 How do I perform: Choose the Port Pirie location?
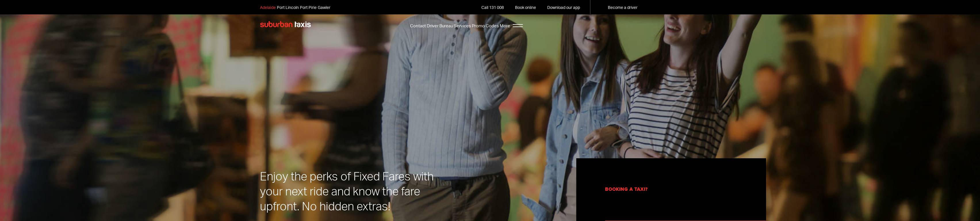pyautogui.click(x=308, y=7)
